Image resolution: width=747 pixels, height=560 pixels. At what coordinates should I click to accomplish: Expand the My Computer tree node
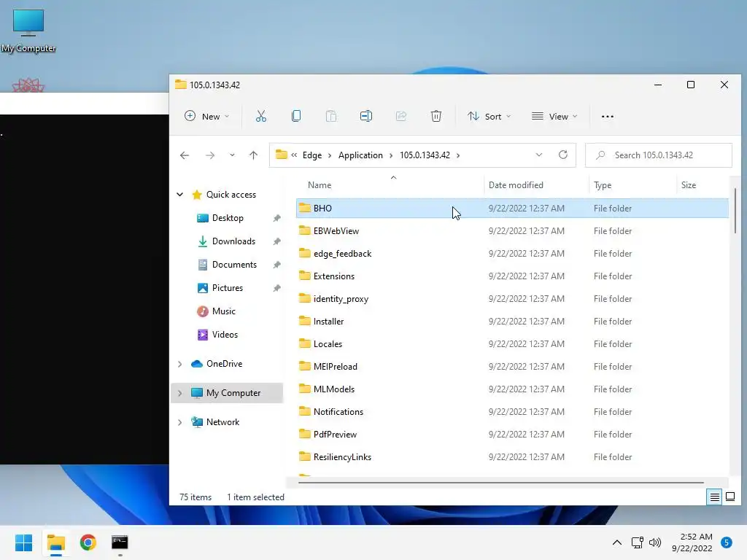tap(180, 393)
